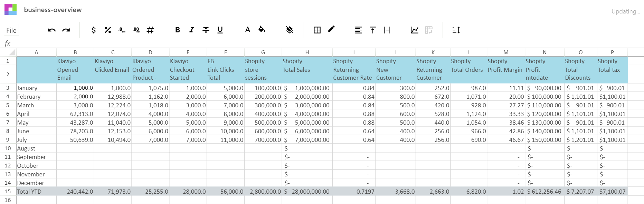Click the February row label
644x204 pixels.
click(x=36, y=96)
